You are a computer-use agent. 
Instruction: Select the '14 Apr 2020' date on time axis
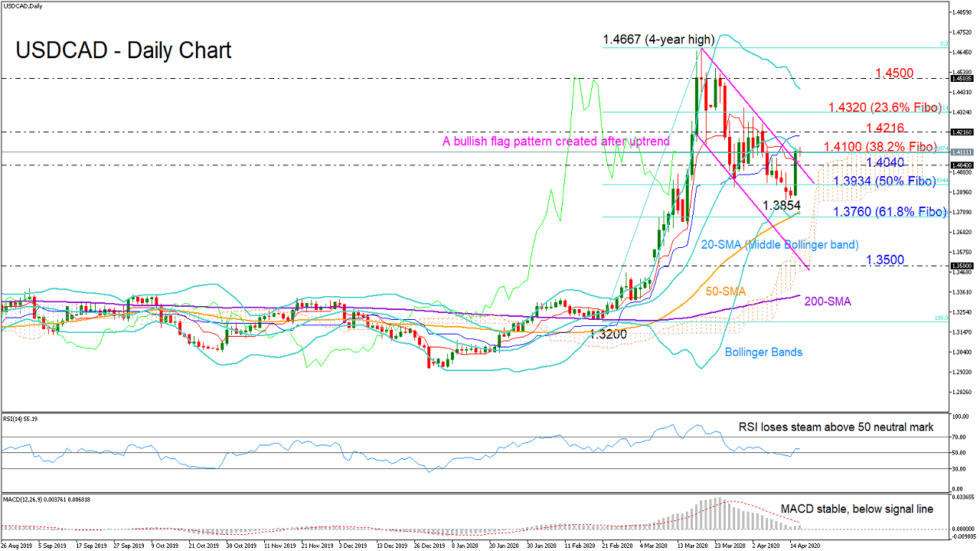click(x=805, y=546)
